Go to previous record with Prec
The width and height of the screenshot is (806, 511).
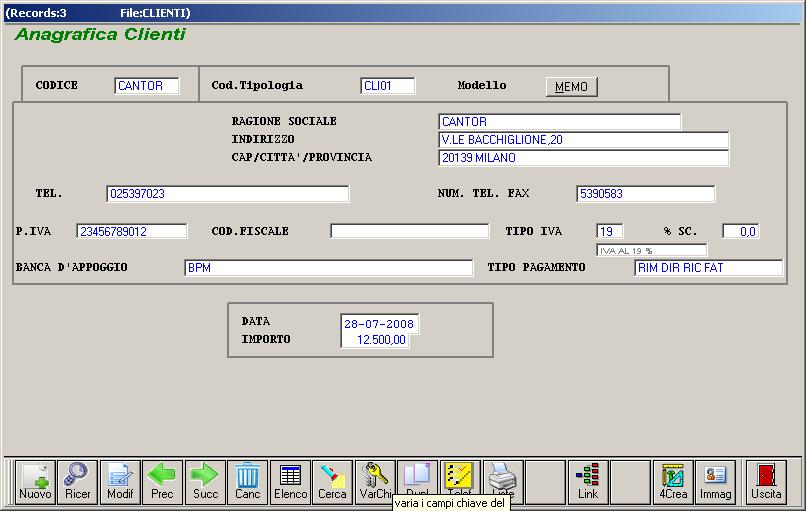point(162,482)
